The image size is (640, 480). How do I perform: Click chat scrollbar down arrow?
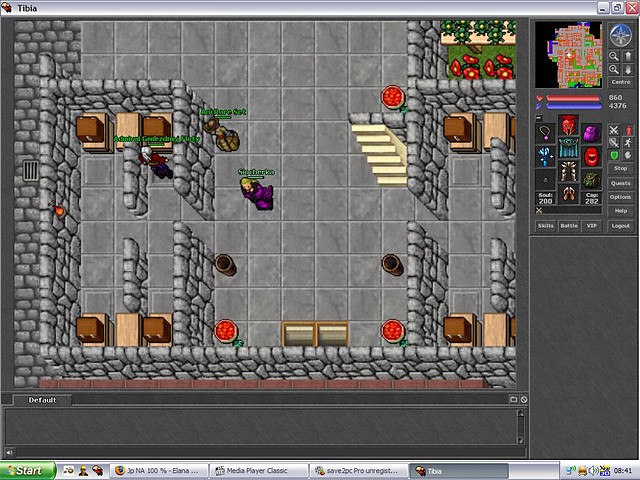520,440
